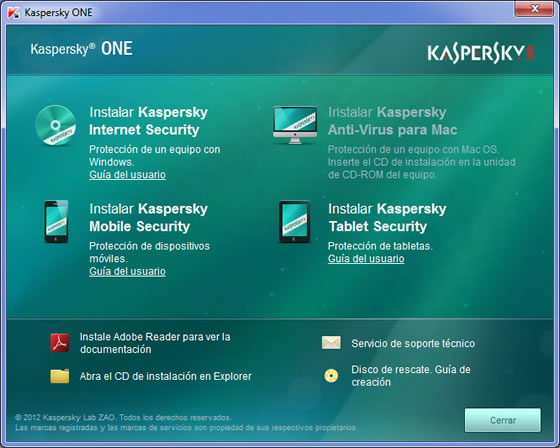Click the Kaspersky Internet Security CD icon

[x=55, y=125]
